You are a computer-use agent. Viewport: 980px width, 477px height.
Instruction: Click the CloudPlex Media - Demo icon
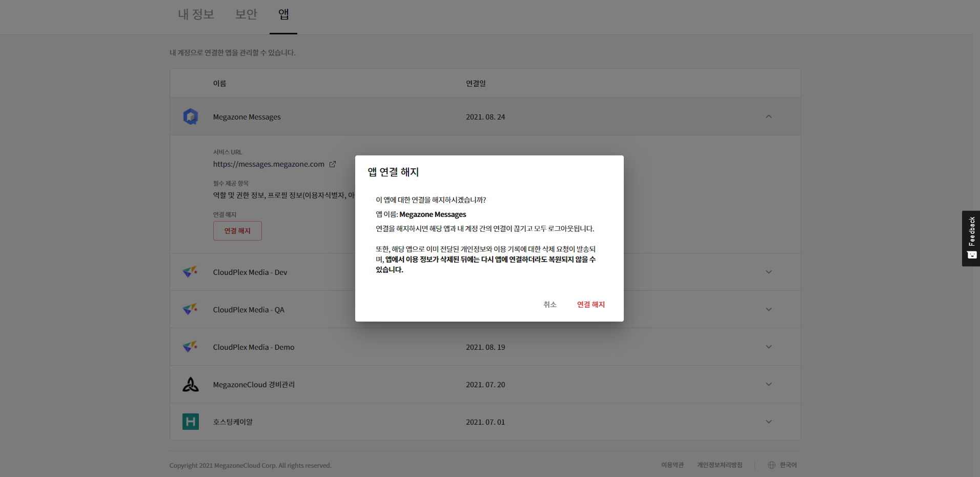190,347
